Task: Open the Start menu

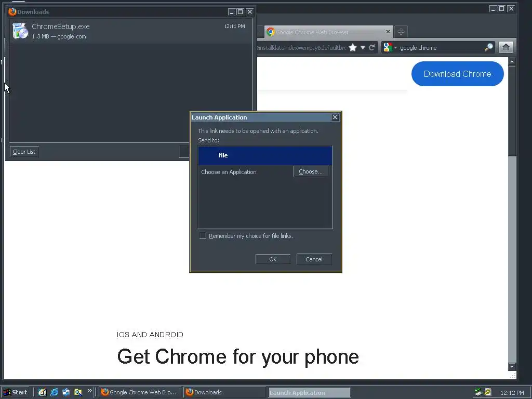Action: coord(16,392)
